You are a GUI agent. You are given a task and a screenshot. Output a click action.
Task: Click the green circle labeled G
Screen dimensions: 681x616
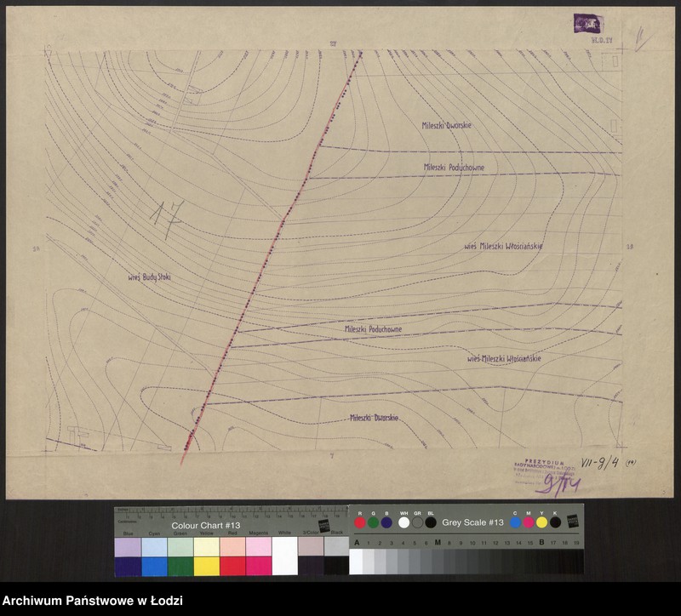[373, 522]
